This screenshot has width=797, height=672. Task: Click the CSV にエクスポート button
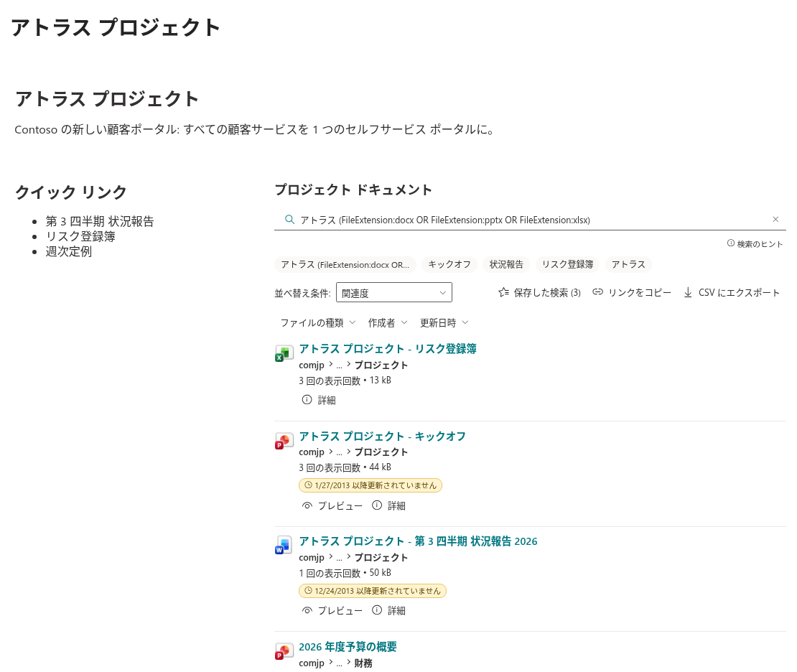(732, 292)
